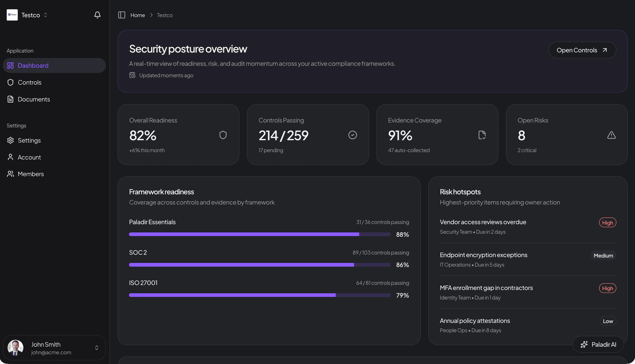635x364 pixels.
Task: Click 'Security Team • Due in 2 days' text
Action: tap(473, 232)
